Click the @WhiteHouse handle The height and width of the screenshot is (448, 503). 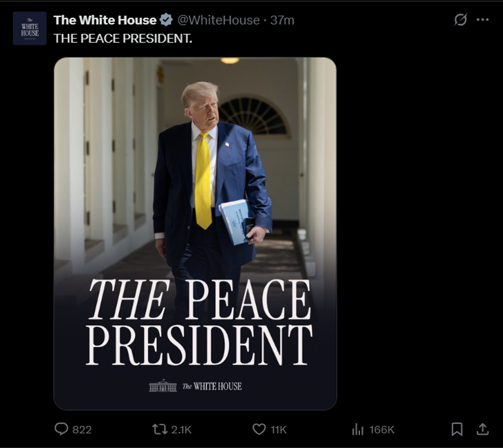(x=218, y=20)
